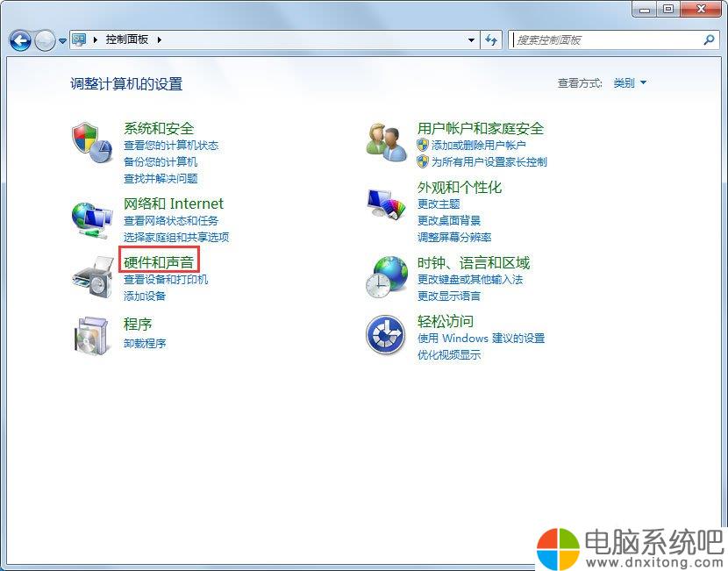Click the 更改显示语言 link
Image resolution: width=728 pixels, height=571 pixels.
[x=448, y=296]
